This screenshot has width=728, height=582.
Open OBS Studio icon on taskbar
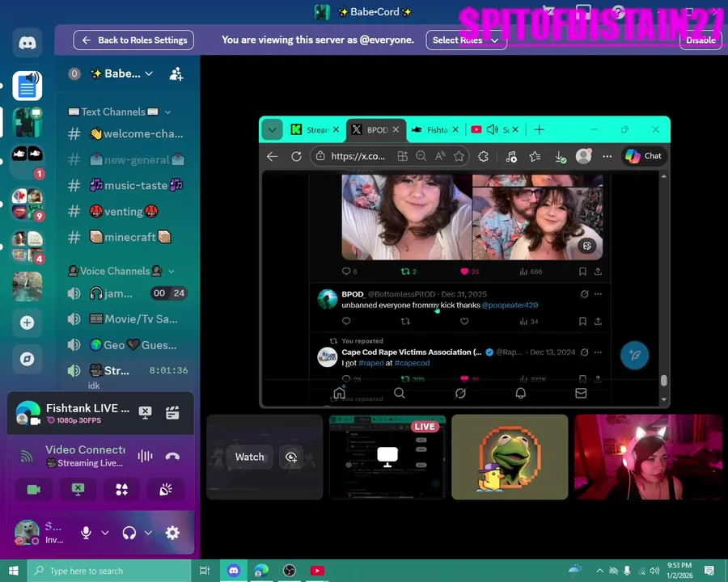click(x=290, y=571)
